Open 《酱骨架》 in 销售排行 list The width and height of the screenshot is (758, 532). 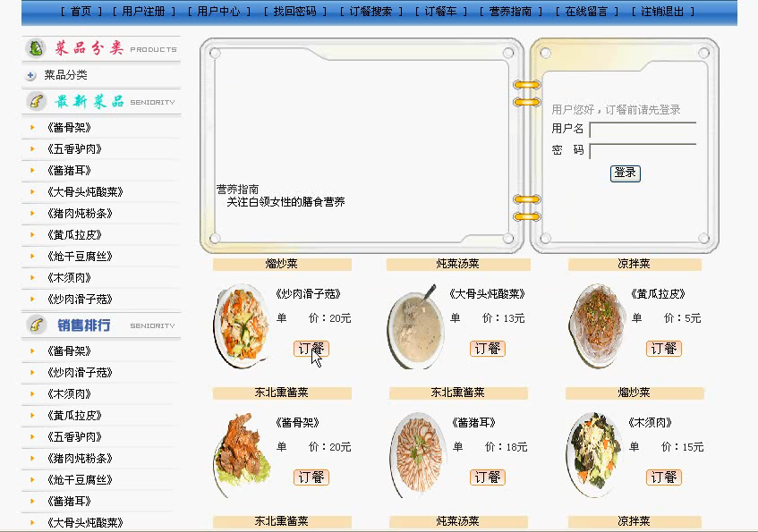click(69, 350)
